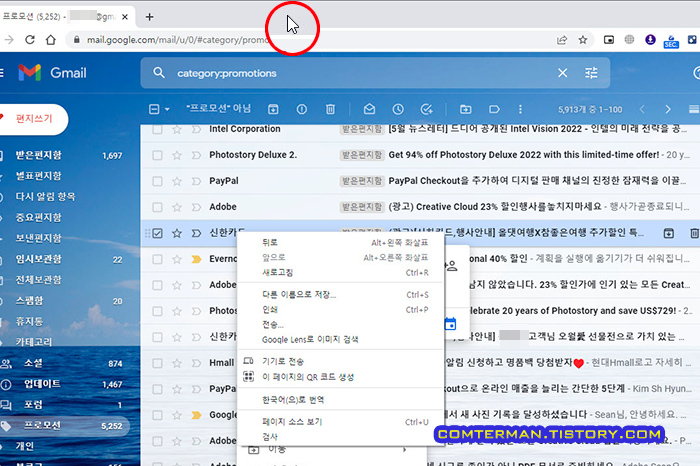Choose 뒤로 in context menu
This screenshot has height=466, width=700.
(x=341, y=242)
